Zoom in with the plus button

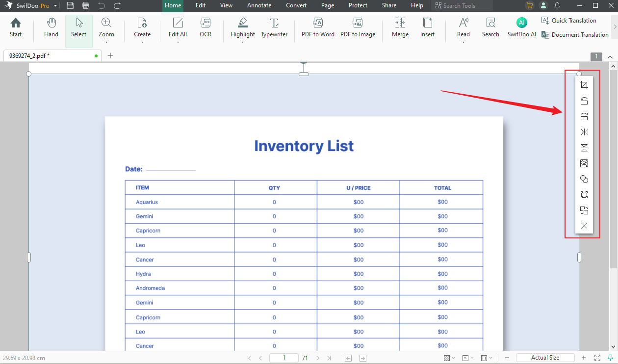click(x=584, y=358)
